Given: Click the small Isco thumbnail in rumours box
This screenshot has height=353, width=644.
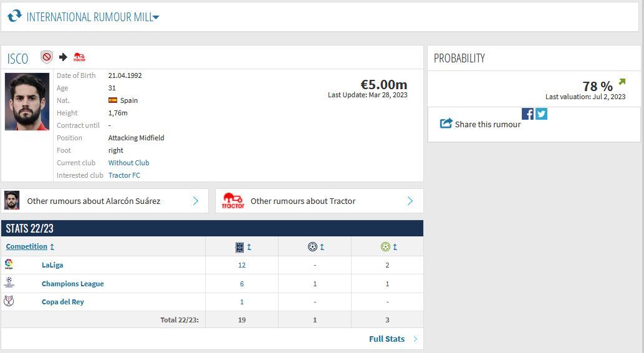Looking at the screenshot, I should click(x=12, y=201).
